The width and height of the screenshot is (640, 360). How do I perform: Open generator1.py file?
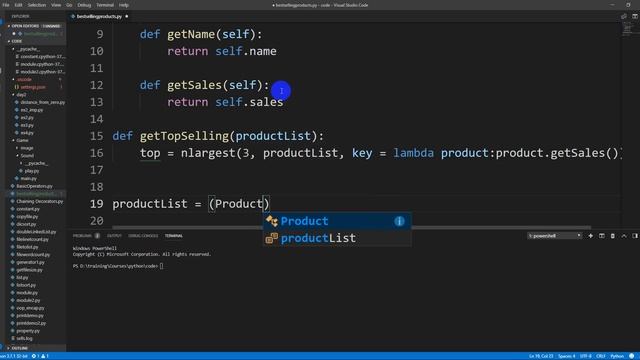click(x=30, y=262)
